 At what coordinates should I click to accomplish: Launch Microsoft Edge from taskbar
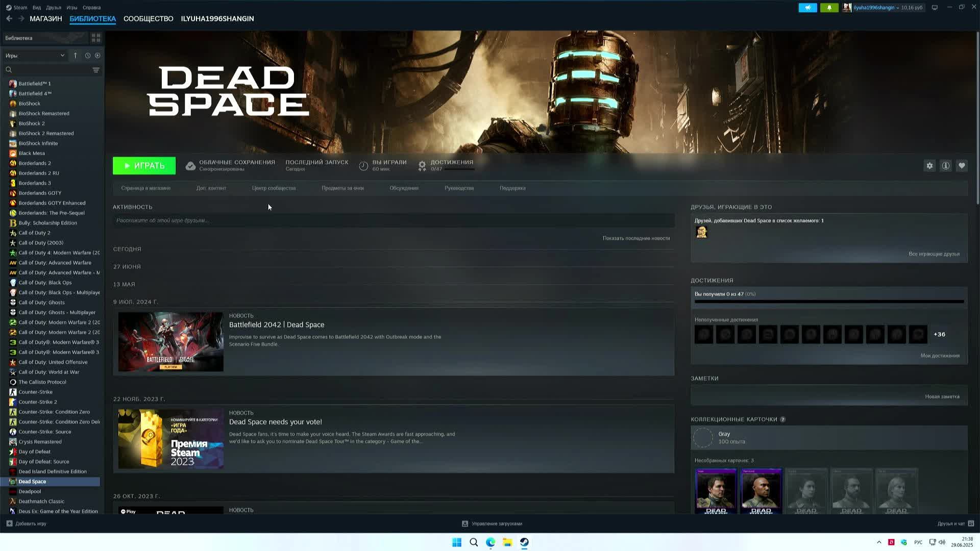click(x=491, y=542)
